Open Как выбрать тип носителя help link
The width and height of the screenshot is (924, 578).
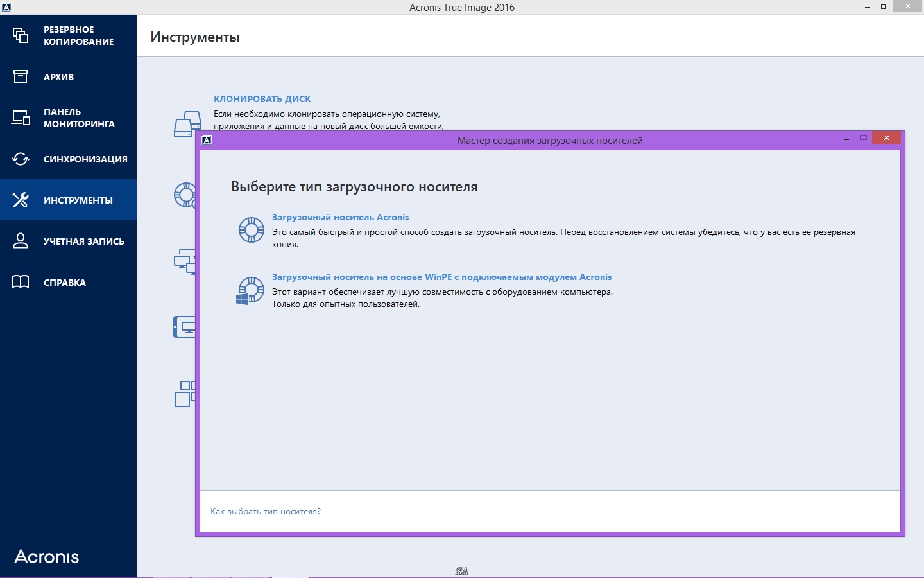pyautogui.click(x=266, y=511)
